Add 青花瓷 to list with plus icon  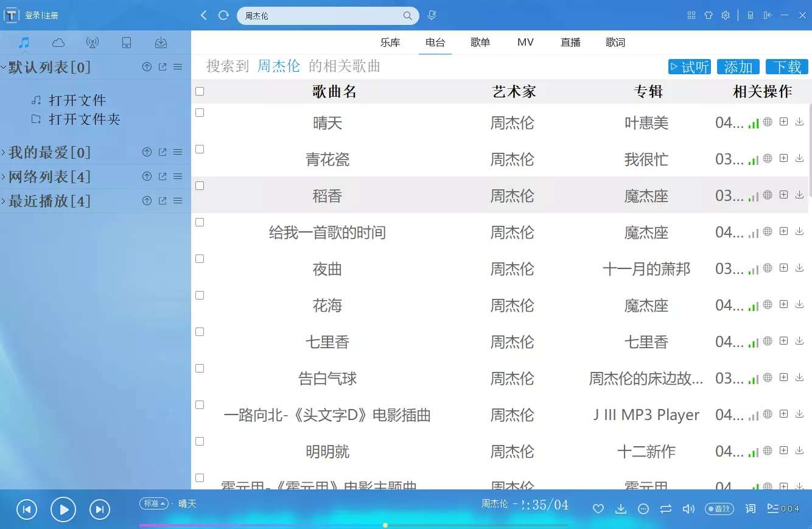(x=784, y=158)
